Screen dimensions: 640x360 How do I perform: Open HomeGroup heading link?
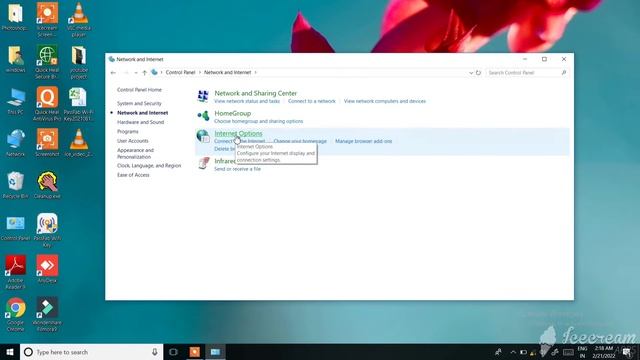(x=233, y=113)
